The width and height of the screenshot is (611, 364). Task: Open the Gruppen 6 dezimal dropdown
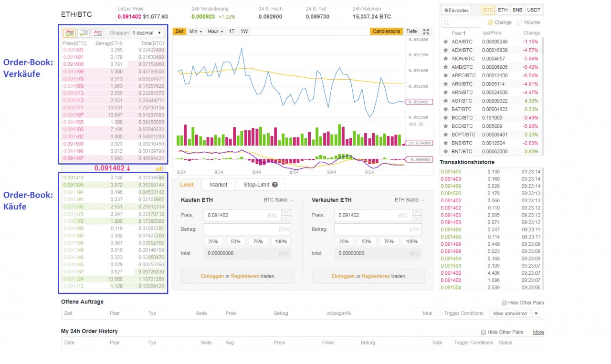click(147, 33)
